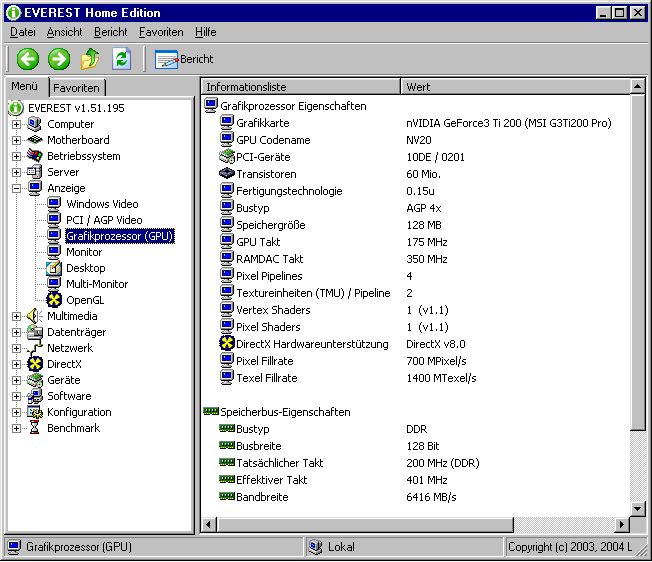Image resolution: width=652 pixels, height=562 pixels.
Task: Select the Grafikprozessor (GPU) tree item
Action: point(120,236)
